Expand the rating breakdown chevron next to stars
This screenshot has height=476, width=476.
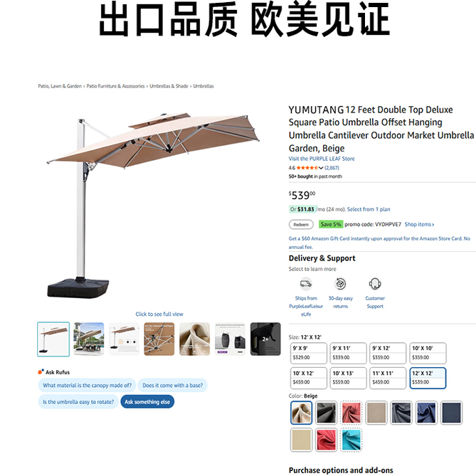321,168
